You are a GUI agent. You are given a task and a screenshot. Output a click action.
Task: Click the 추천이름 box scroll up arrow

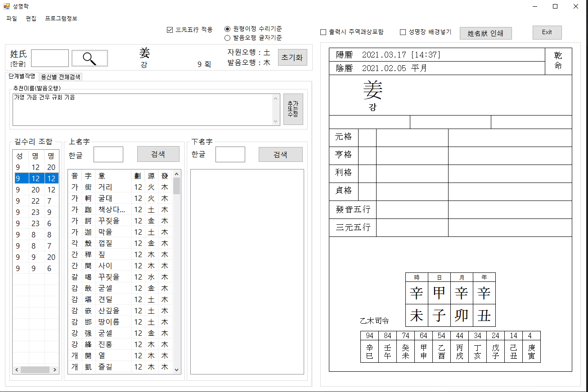[x=276, y=98]
